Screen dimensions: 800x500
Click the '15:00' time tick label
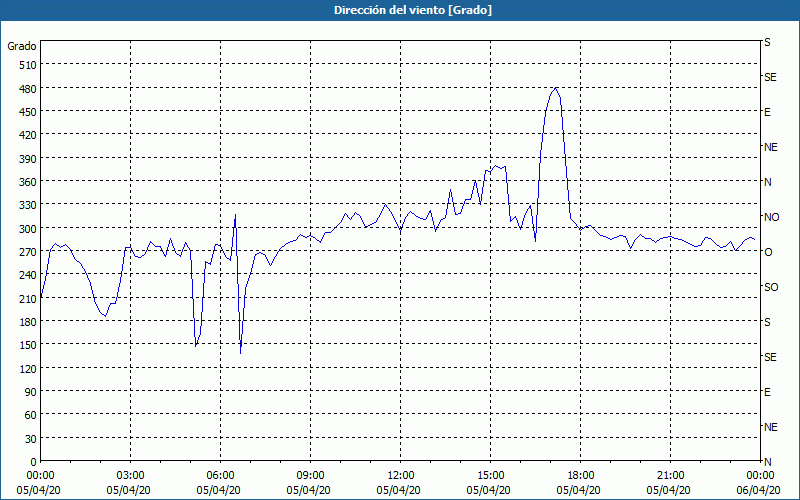(x=490, y=476)
